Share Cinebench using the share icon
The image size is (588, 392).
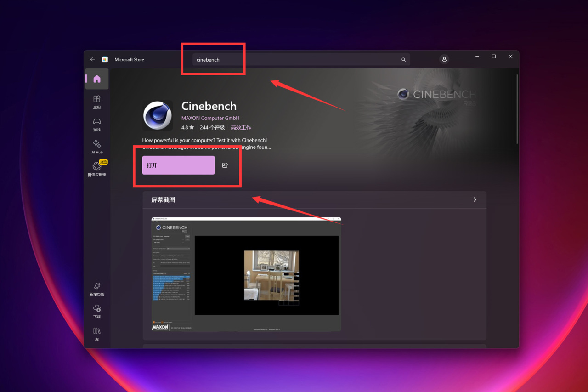(225, 165)
